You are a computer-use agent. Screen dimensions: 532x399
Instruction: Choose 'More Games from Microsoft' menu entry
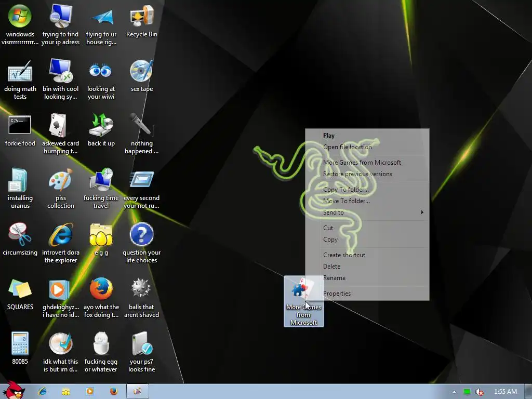[367, 163]
